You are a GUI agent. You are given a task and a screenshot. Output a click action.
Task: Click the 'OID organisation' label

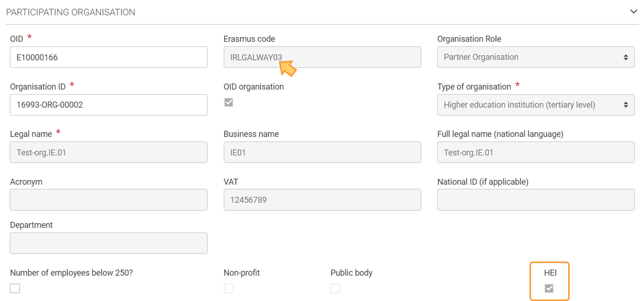(x=253, y=87)
